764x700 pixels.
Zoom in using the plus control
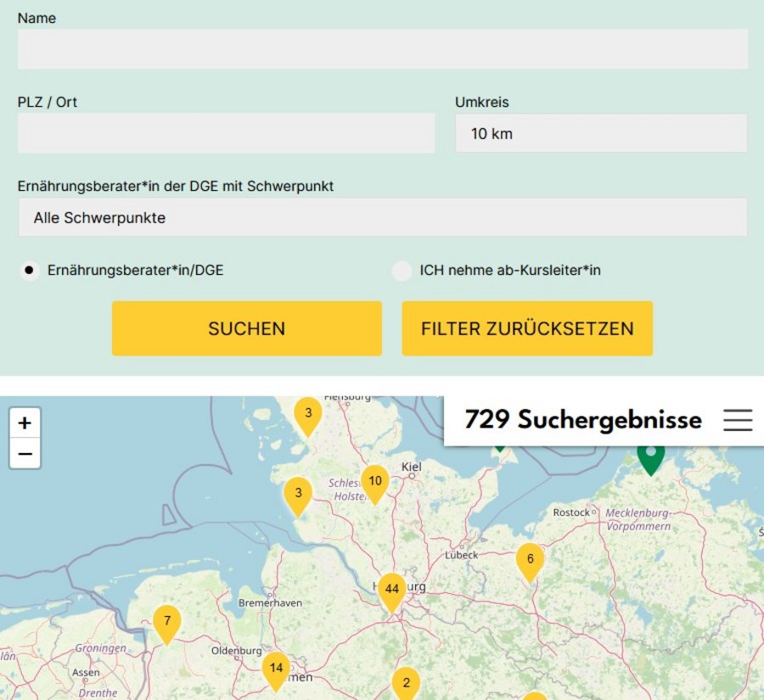25,423
